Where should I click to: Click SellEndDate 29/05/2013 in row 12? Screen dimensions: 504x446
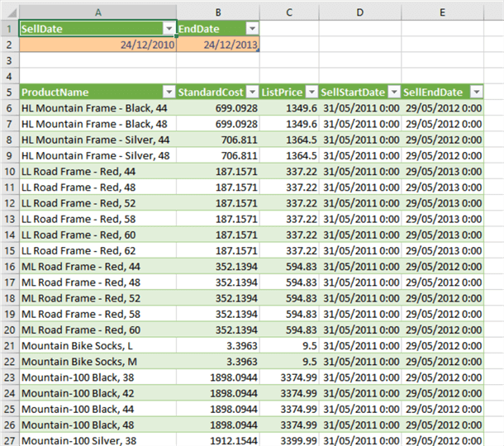442,203
